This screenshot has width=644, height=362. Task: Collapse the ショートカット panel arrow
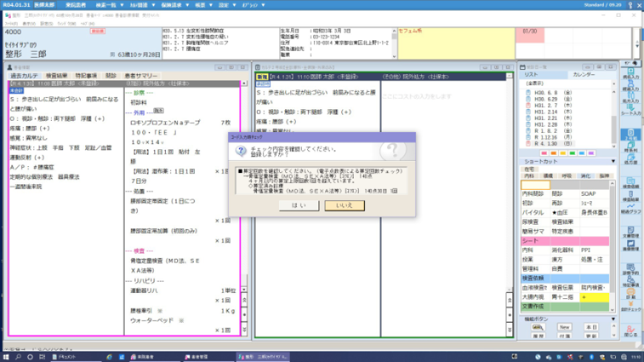[612, 162]
